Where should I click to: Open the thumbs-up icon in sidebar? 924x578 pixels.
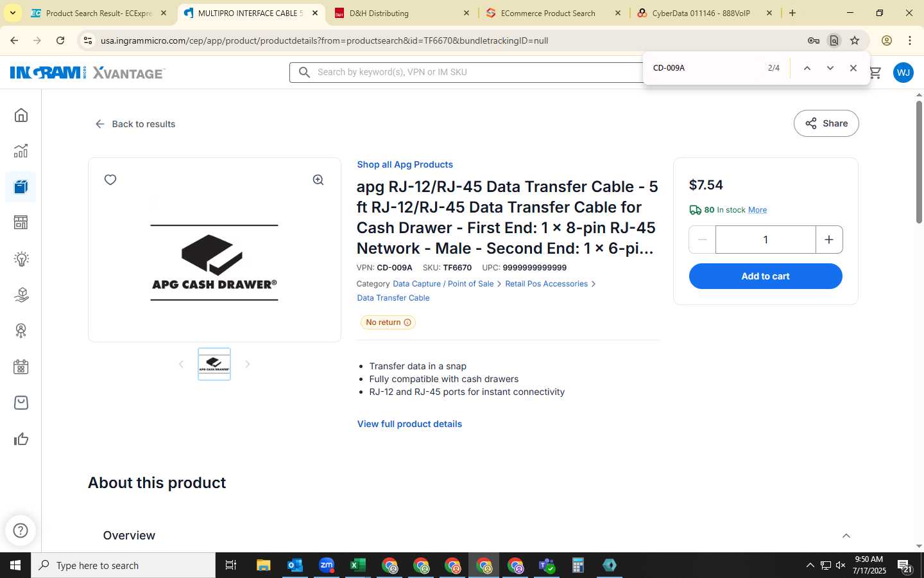click(21, 439)
